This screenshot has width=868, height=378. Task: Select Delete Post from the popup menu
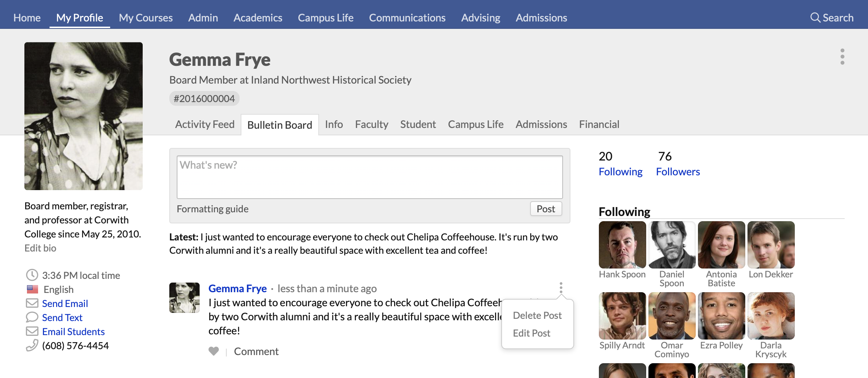pyautogui.click(x=537, y=315)
